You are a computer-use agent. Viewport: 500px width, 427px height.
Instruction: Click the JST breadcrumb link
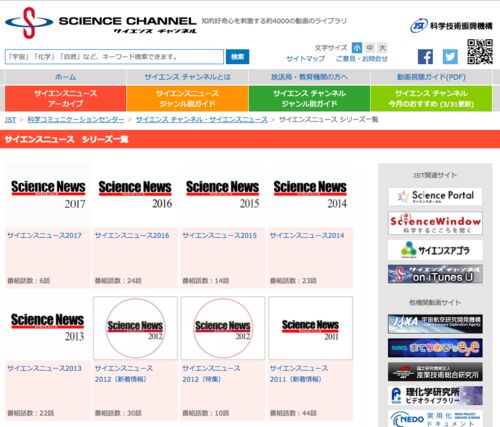[10, 120]
